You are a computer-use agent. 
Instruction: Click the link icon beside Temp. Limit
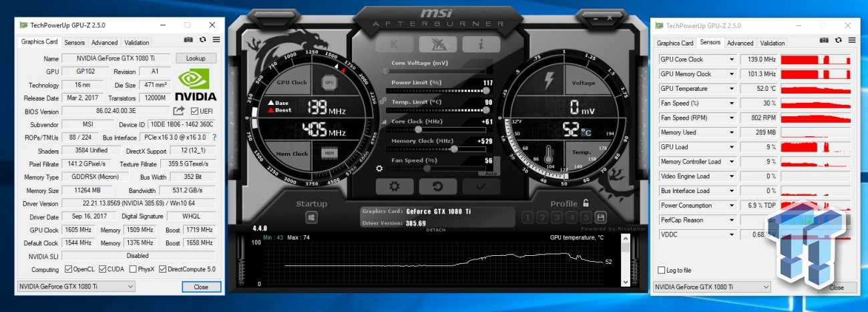click(383, 102)
